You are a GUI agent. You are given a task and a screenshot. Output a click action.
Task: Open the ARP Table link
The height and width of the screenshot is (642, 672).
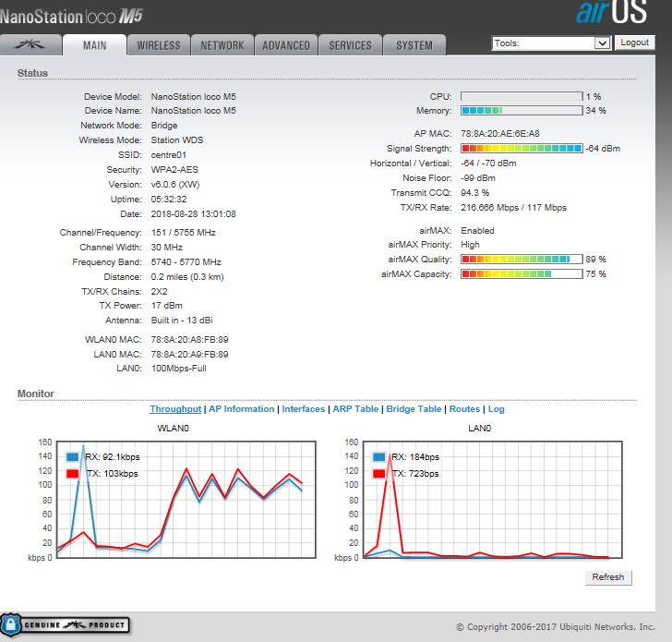click(355, 409)
